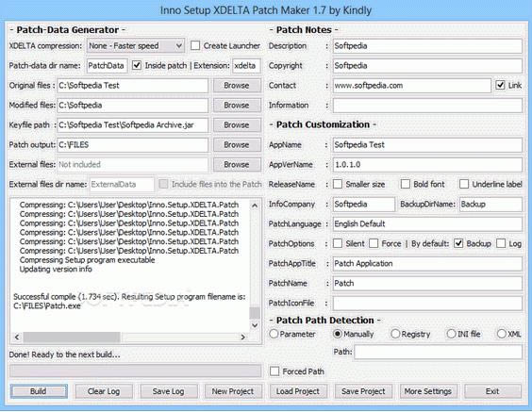Enable the Create Launcher checkbox
This screenshot has width=532, height=412.
pos(195,46)
